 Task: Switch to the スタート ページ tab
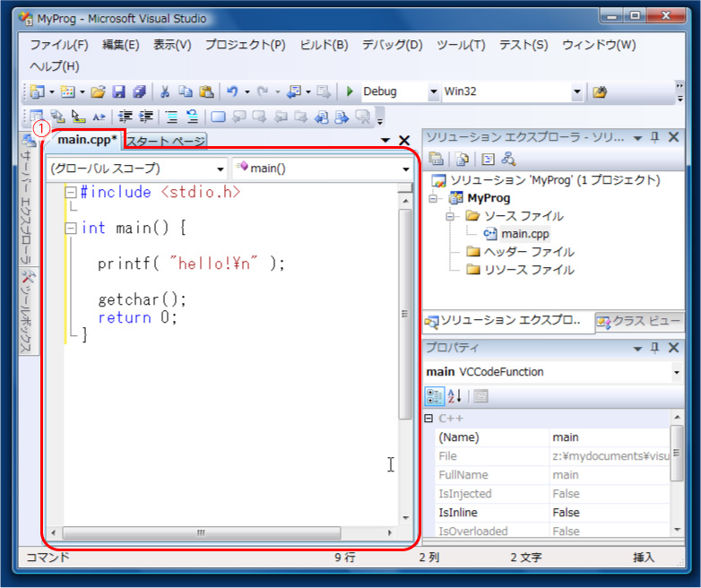pos(166,141)
